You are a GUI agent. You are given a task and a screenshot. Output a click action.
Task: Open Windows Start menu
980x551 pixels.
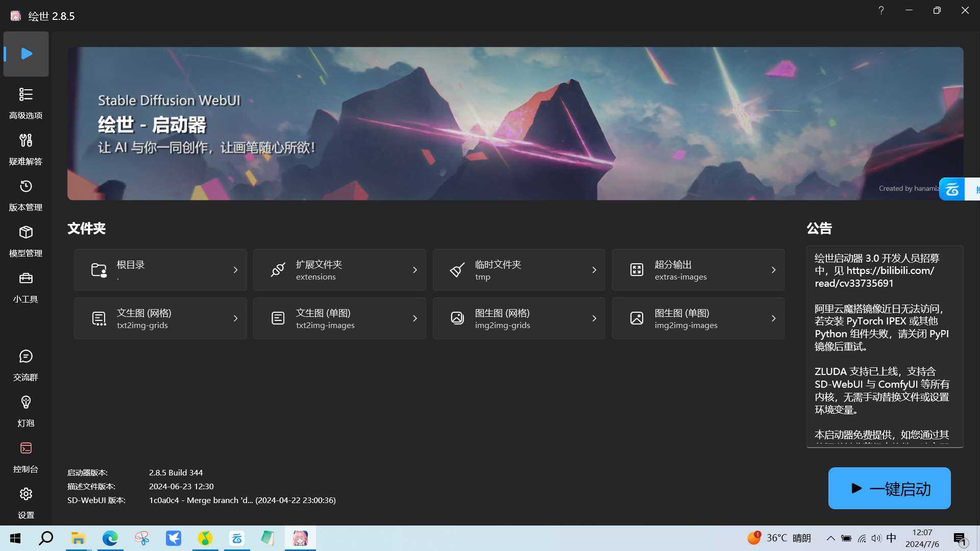(15, 538)
